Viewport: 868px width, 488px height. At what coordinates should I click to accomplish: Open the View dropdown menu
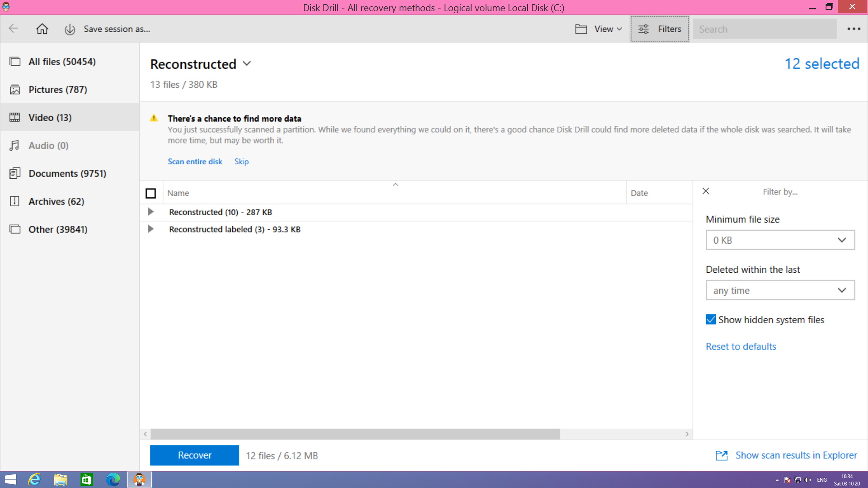608,29
